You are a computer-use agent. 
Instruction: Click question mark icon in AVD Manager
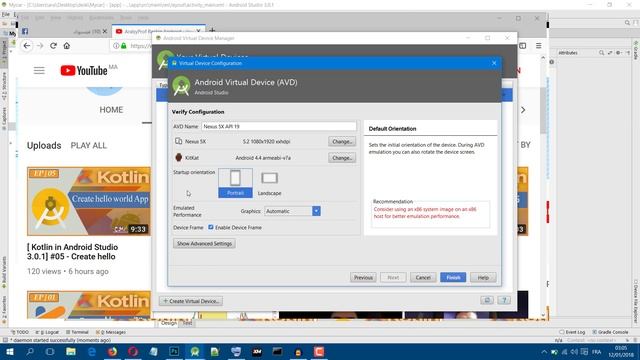pyautogui.click(x=504, y=300)
